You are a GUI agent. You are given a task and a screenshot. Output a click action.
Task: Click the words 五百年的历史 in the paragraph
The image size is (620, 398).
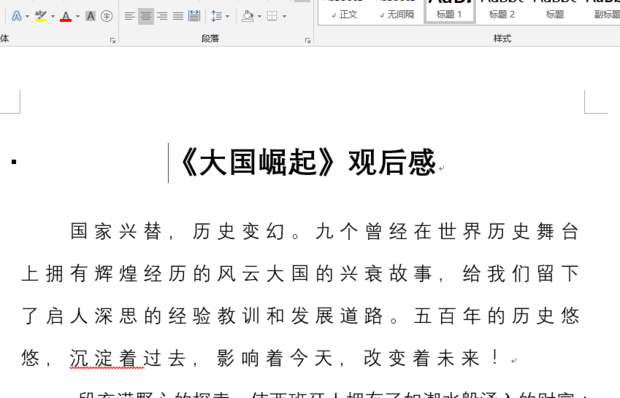click(484, 316)
